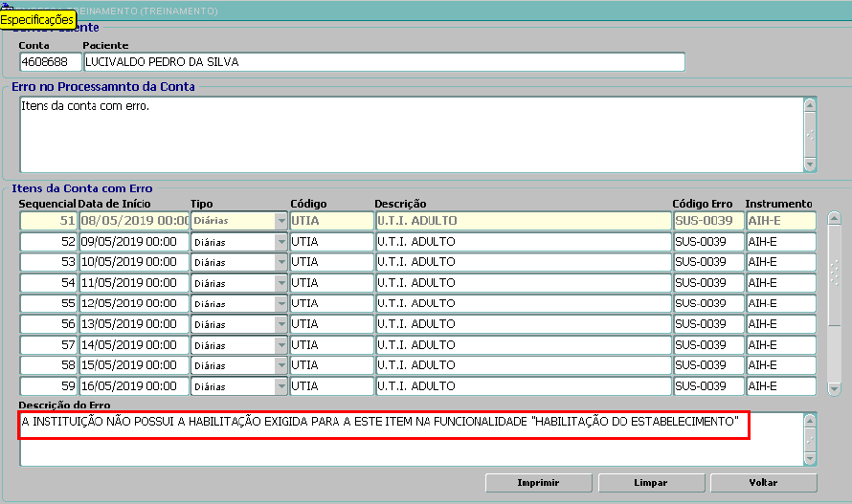
Task: Click U.T.I. ADULTO description in row 58
Action: coord(524,365)
